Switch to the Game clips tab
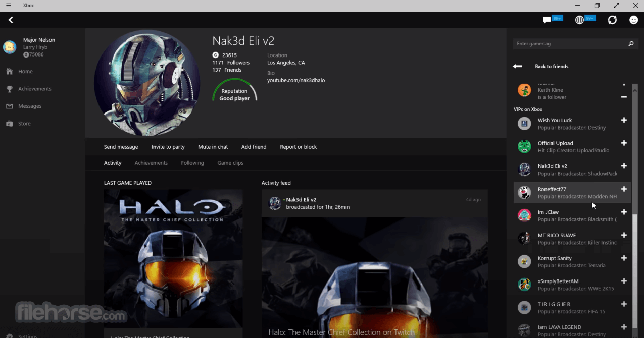 [x=230, y=163]
